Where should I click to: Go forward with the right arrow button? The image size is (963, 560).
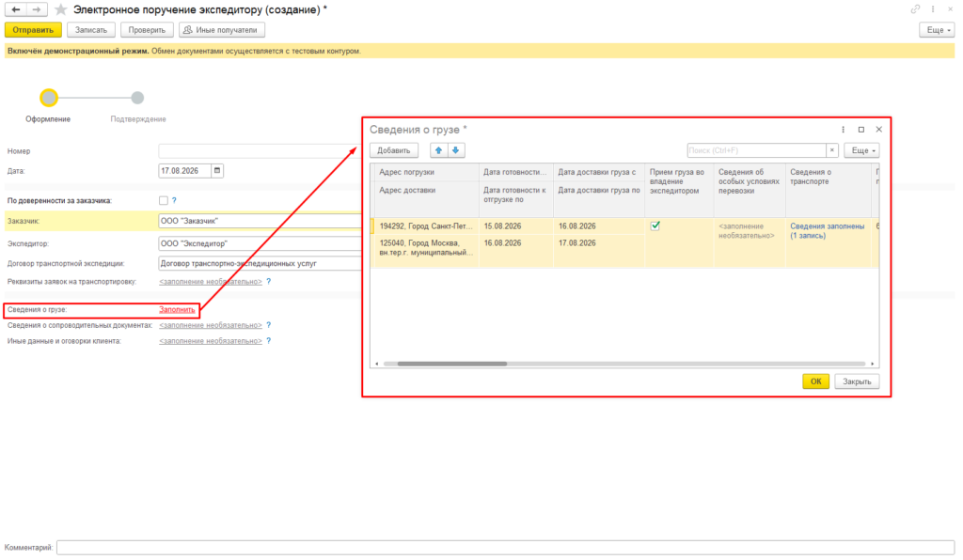[37, 9]
